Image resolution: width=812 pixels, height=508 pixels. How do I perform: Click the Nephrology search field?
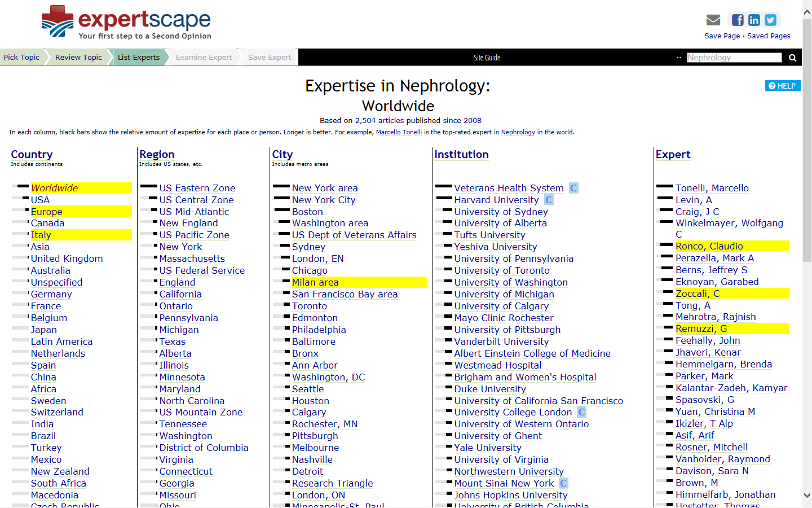(734, 58)
